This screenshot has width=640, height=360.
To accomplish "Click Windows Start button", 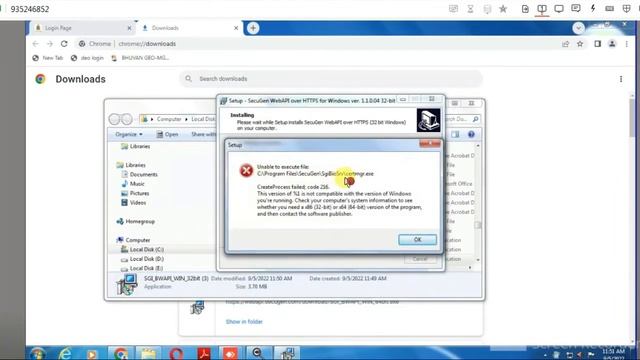I will click(x=37, y=353).
